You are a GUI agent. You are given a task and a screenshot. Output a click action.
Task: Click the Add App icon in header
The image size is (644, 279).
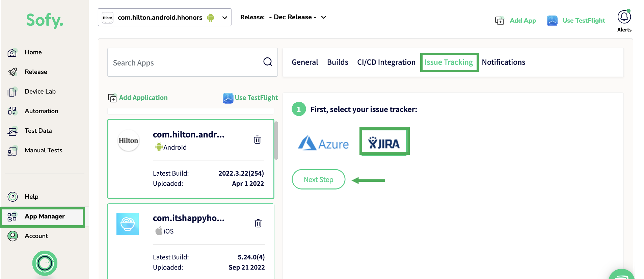pos(499,21)
